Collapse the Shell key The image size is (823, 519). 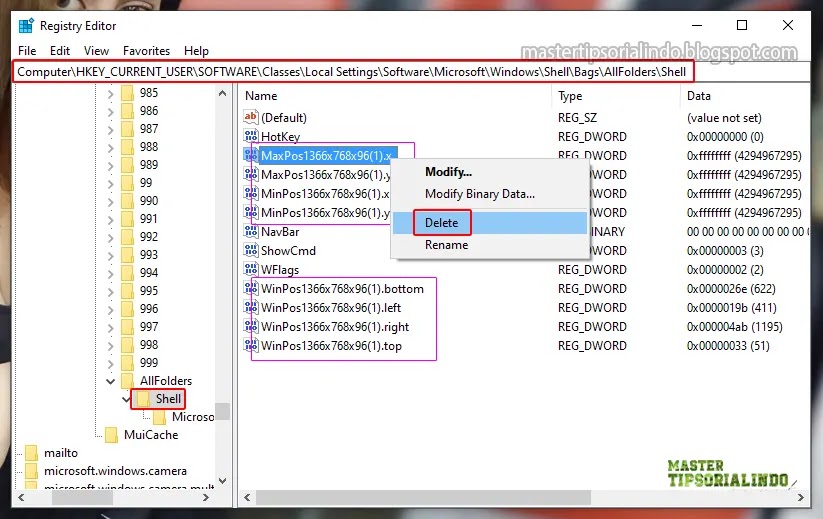point(126,399)
